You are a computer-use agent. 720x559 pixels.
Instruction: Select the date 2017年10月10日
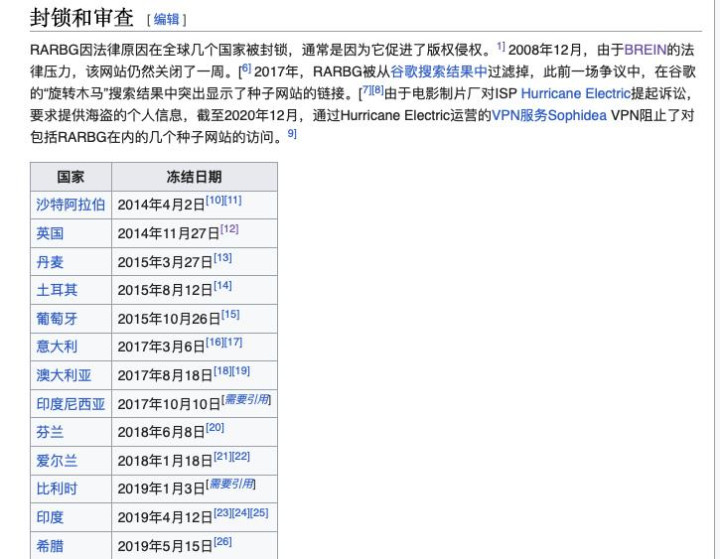169,404
